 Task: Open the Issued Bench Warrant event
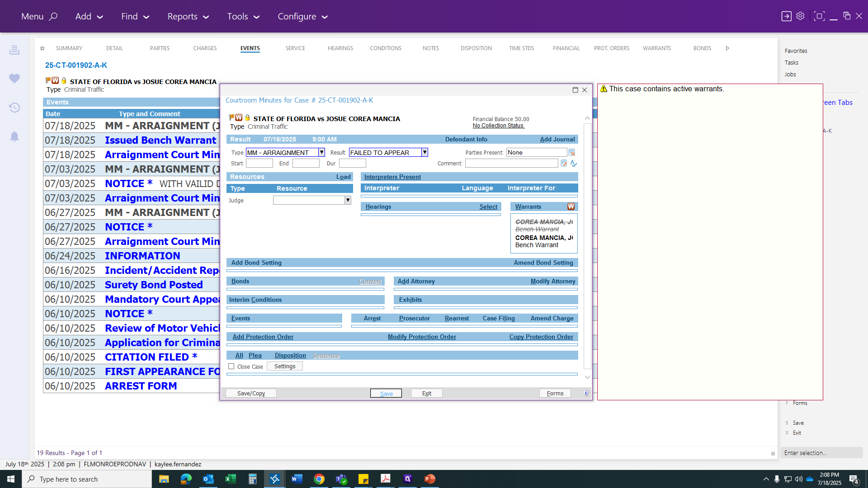coord(160,140)
